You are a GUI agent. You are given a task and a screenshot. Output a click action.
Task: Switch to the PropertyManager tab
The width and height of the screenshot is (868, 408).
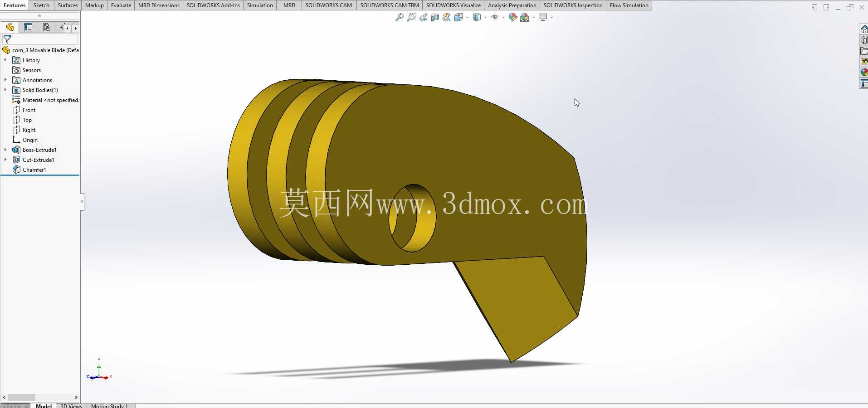[28, 28]
